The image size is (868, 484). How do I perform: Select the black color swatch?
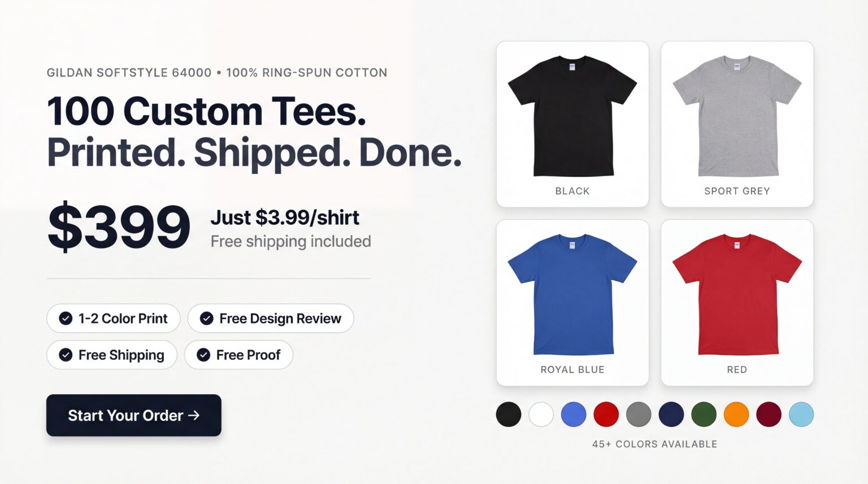(x=509, y=415)
